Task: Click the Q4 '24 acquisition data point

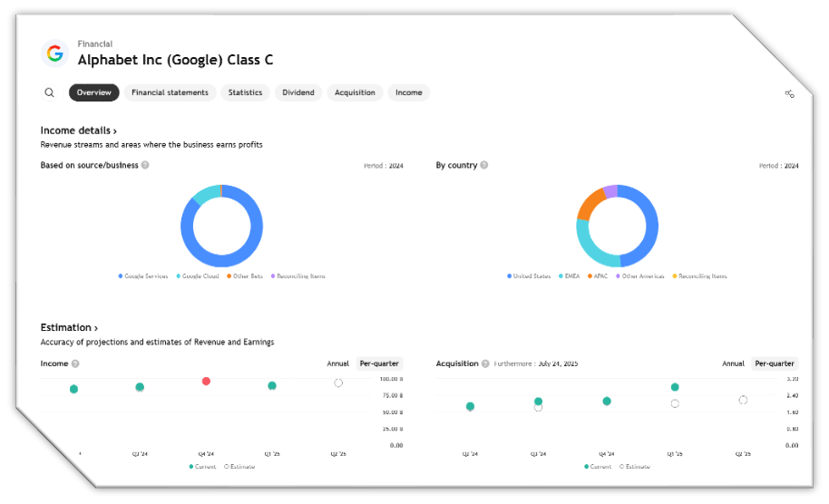Action: tap(607, 401)
